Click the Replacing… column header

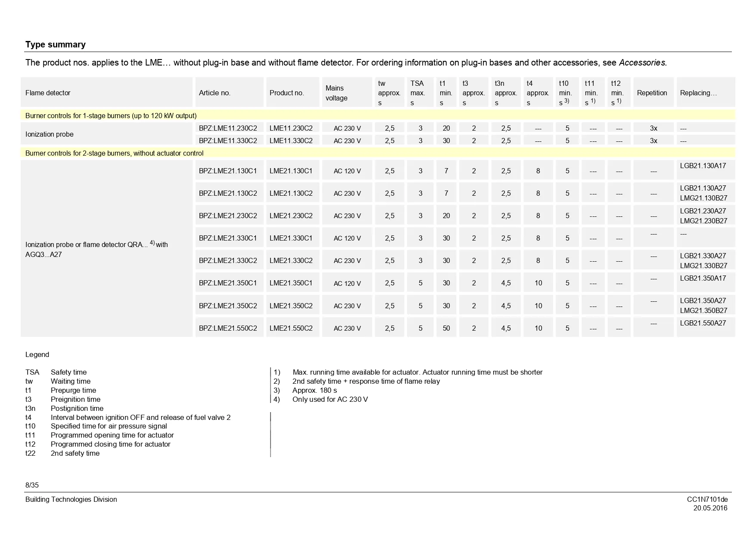(698, 93)
